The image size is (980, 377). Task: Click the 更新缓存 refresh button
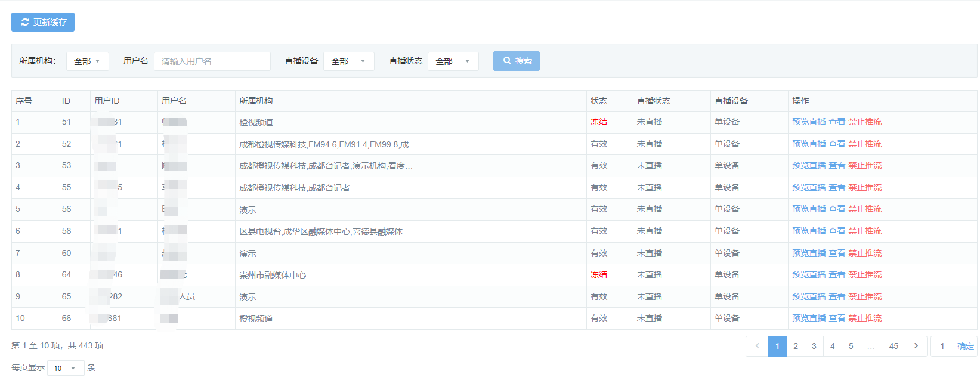[x=43, y=22]
